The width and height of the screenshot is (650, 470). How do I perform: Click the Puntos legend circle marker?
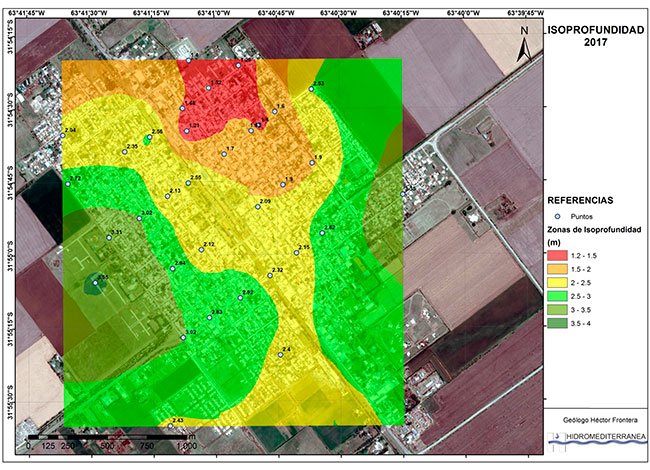(x=558, y=216)
